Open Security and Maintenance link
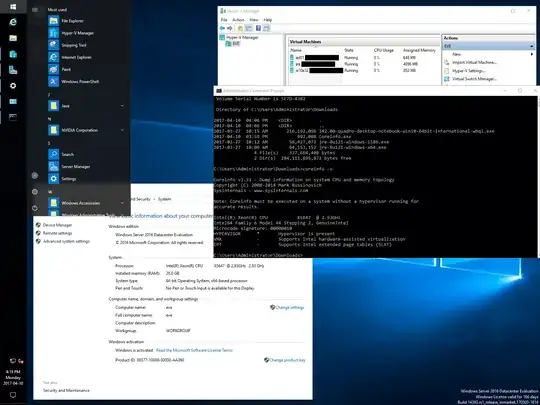 [x=66, y=391]
